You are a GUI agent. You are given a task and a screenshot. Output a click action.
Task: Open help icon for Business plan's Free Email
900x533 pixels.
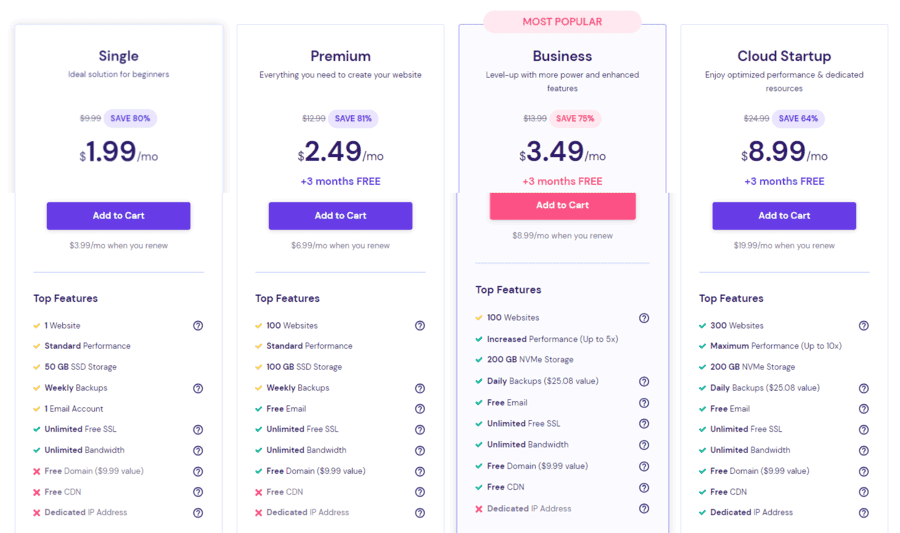(x=644, y=403)
